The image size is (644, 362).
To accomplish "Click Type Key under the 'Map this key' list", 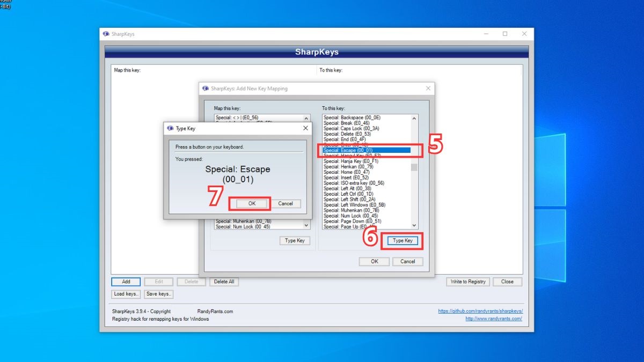I will [x=295, y=241].
